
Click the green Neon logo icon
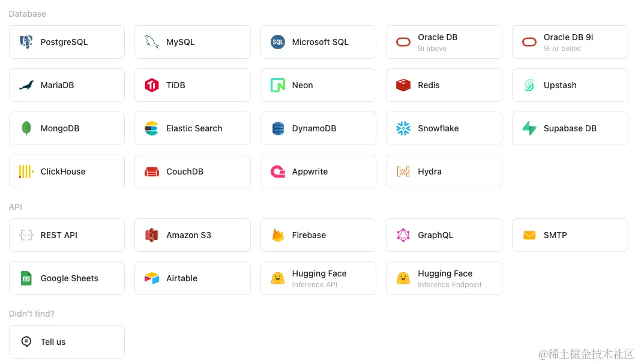pos(278,85)
